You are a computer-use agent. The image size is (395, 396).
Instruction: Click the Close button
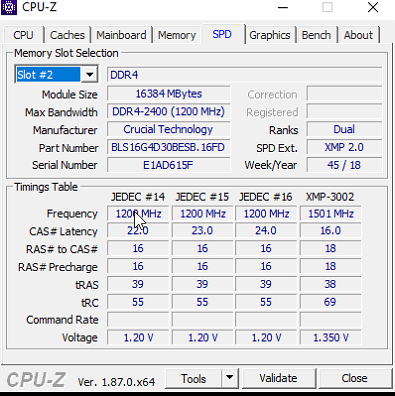(355, 378)
